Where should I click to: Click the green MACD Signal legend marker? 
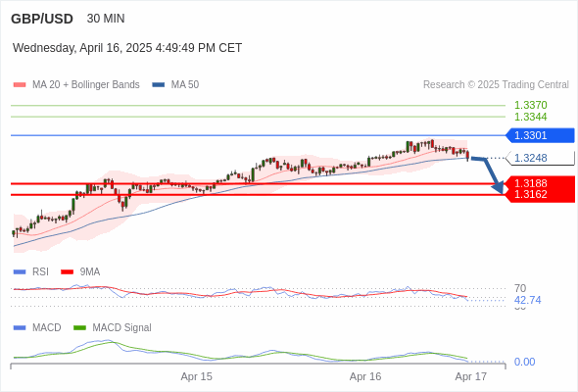(79, 328)
